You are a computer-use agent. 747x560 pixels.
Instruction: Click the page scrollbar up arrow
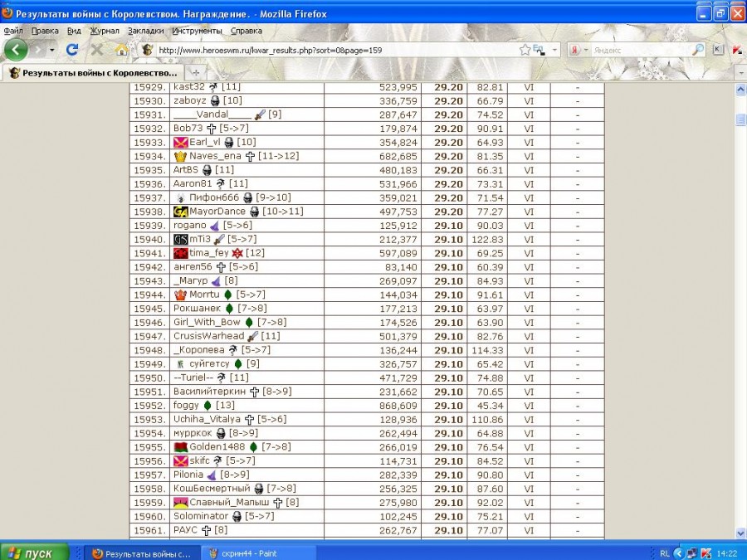pyautogui.click(x=741, y=90)
